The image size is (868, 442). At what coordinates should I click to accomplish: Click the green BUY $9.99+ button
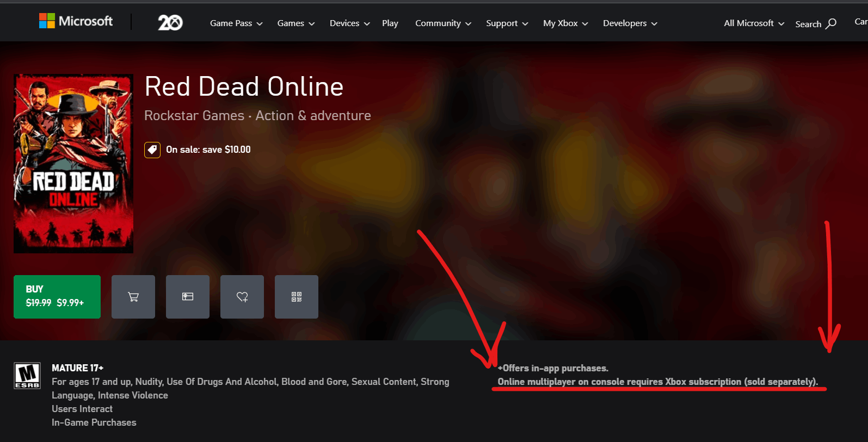click(57, 297)
